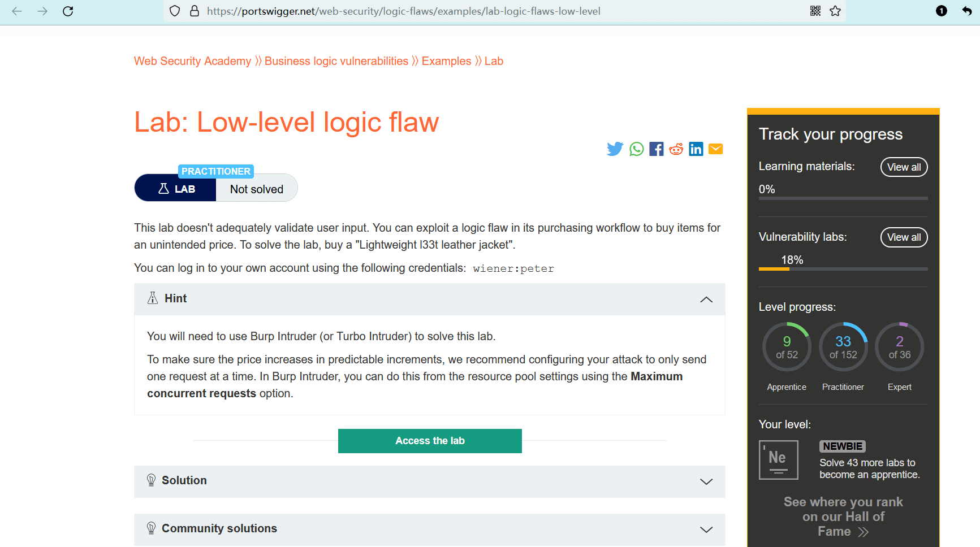Click the Lab: Low-level logic flaw heading
The image size is (980, 547).
(287, 122)
